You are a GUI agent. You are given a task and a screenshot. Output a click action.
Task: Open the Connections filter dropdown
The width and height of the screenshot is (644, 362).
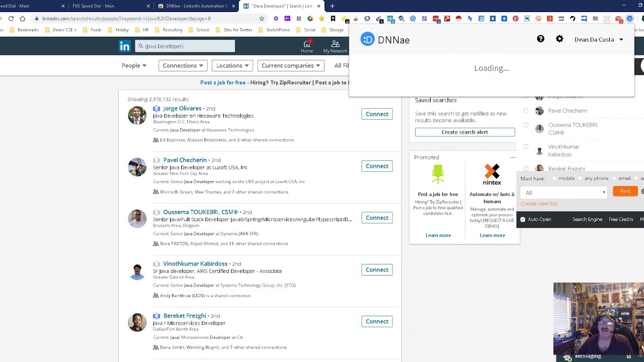183,65
